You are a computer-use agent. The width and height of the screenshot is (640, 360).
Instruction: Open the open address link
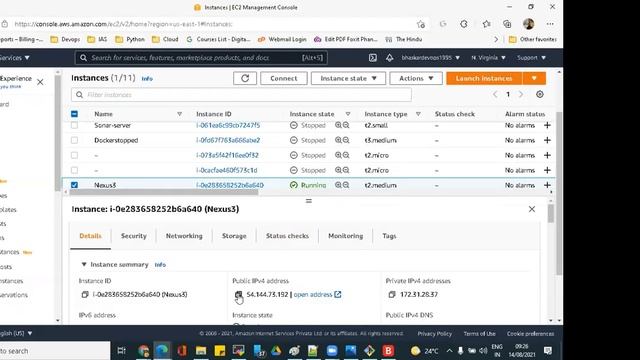(x=313, y=294)
